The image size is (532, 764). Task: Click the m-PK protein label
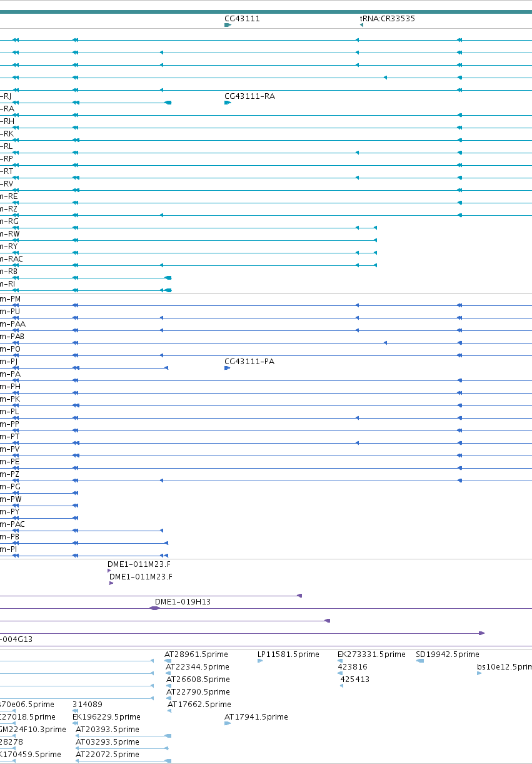(x=10, y=399)
